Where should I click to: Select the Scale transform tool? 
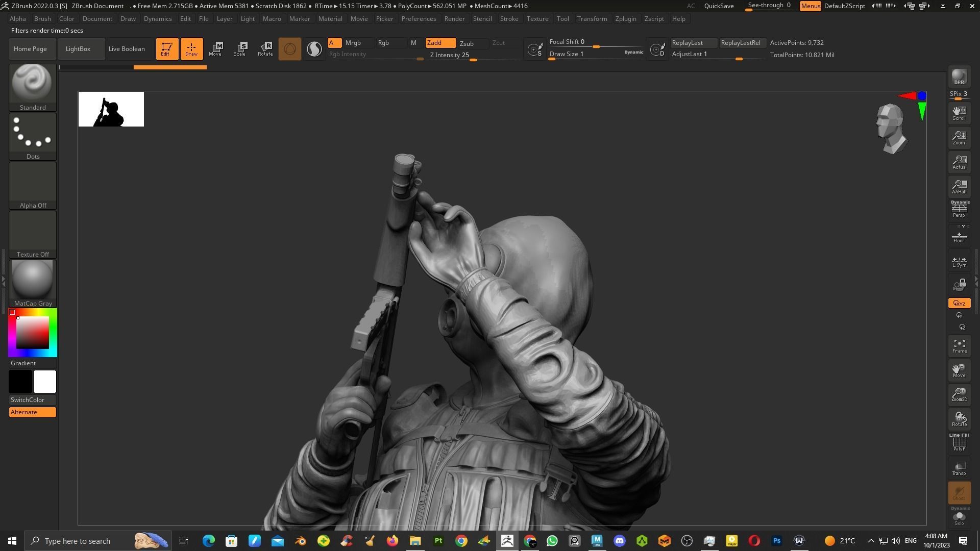pyautogui.click(x=240, y=49)
